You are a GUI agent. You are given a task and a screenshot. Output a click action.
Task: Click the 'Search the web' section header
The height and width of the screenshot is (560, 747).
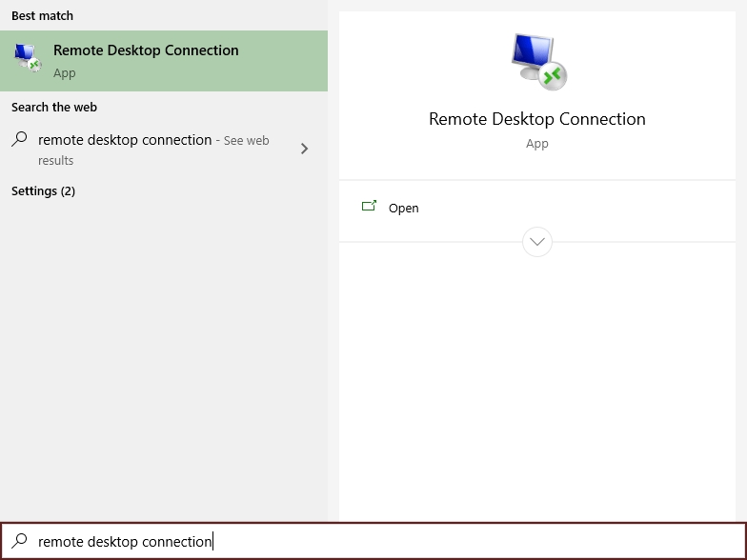[x=54, y=108]
